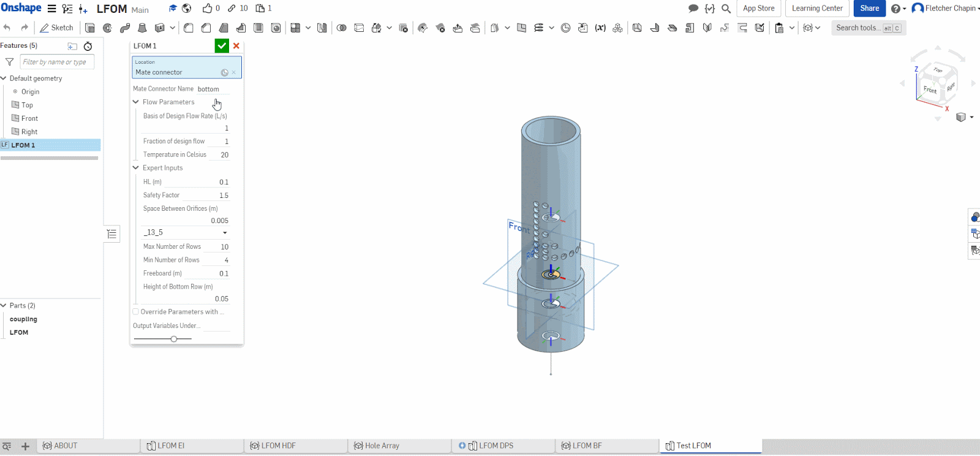Open the Variable (x) tool

(600, 28)
